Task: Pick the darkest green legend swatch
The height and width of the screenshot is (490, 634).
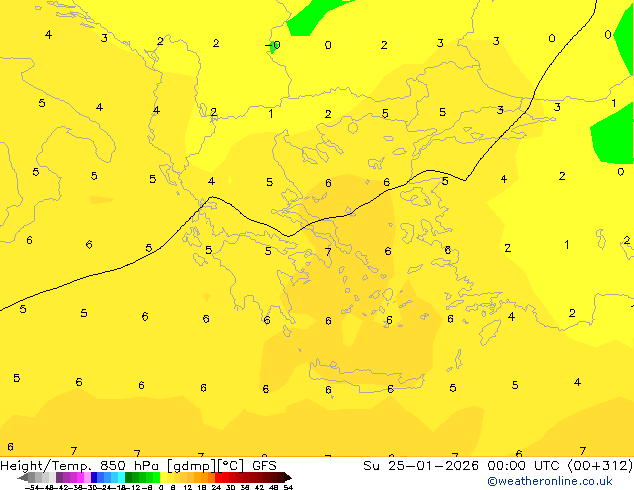Action: (129, 477)
